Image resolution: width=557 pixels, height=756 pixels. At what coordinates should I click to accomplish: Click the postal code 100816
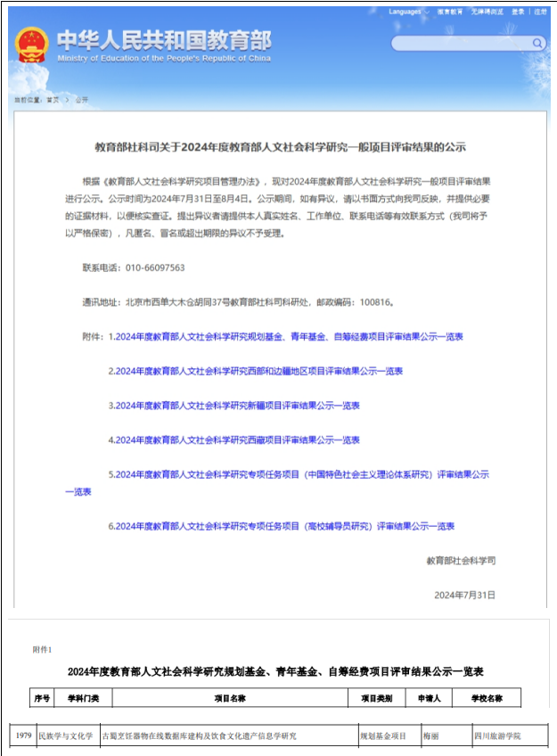pyautogui.click(x=376, y=302)
